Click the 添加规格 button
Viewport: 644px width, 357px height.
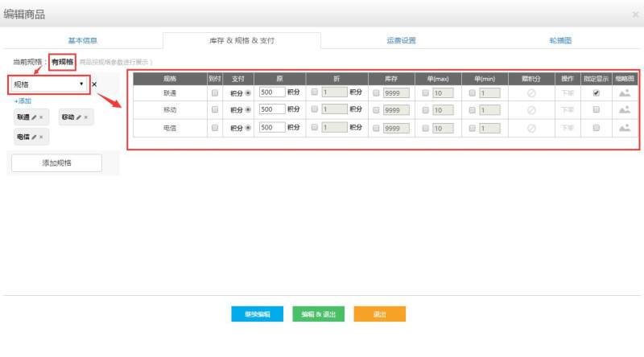(x=56, y=163)
